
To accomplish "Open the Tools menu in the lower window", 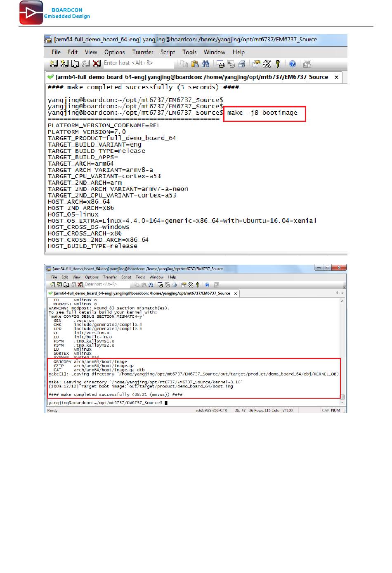I will [140, 277].
